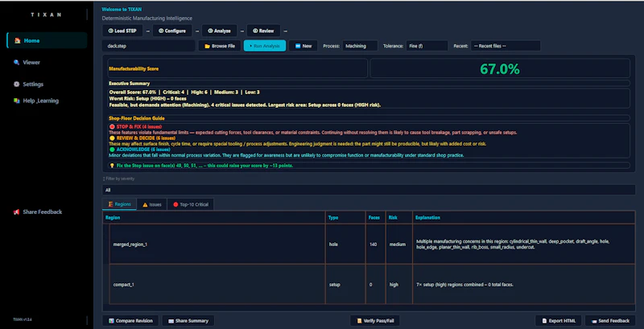644x329 pixels.
Task: Click the 67.0% manufacturability score
Action: tap(500, 69)
